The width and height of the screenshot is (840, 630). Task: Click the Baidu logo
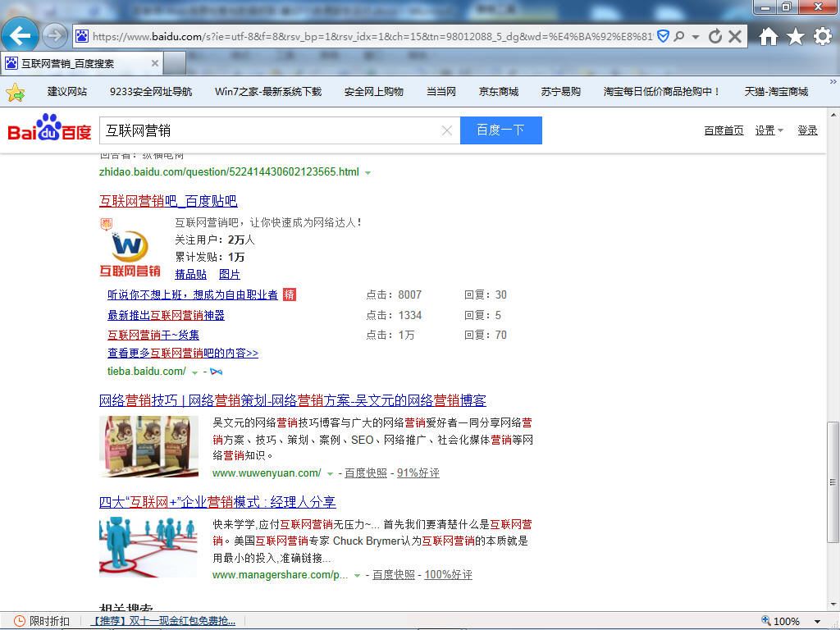[x=49, y=127]
